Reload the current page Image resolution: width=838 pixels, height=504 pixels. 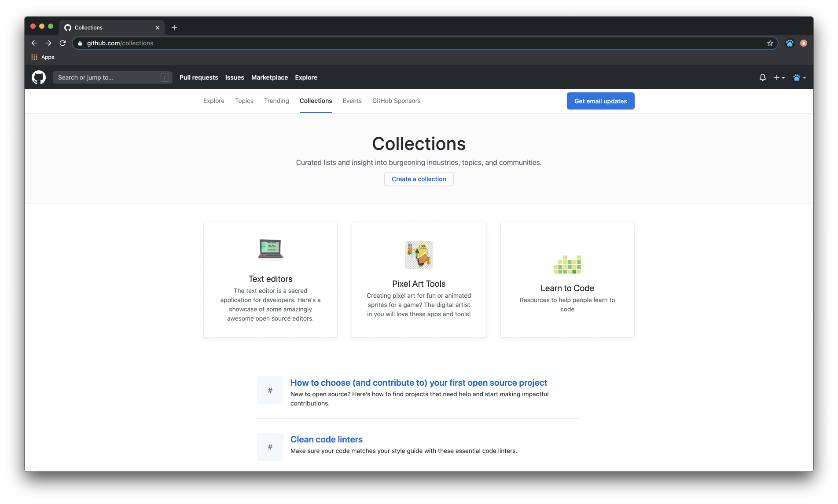(62, 43)
